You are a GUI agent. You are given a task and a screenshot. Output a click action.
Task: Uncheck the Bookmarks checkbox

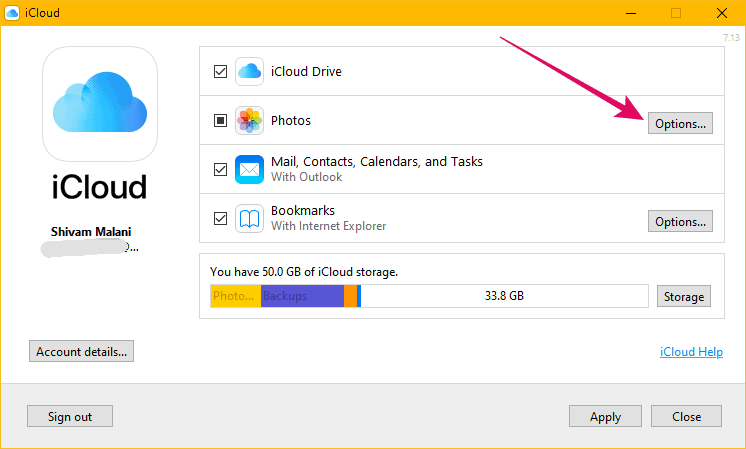tap(220, 218)
